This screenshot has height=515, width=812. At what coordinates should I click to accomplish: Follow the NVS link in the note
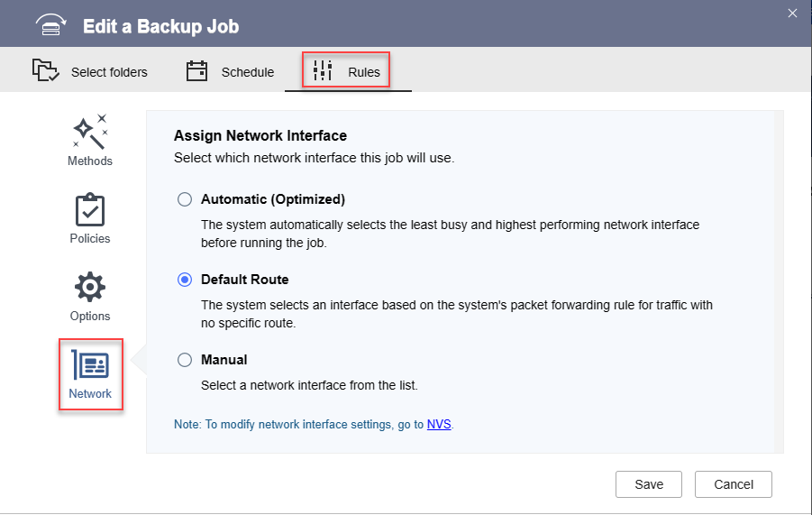(439, 424)
